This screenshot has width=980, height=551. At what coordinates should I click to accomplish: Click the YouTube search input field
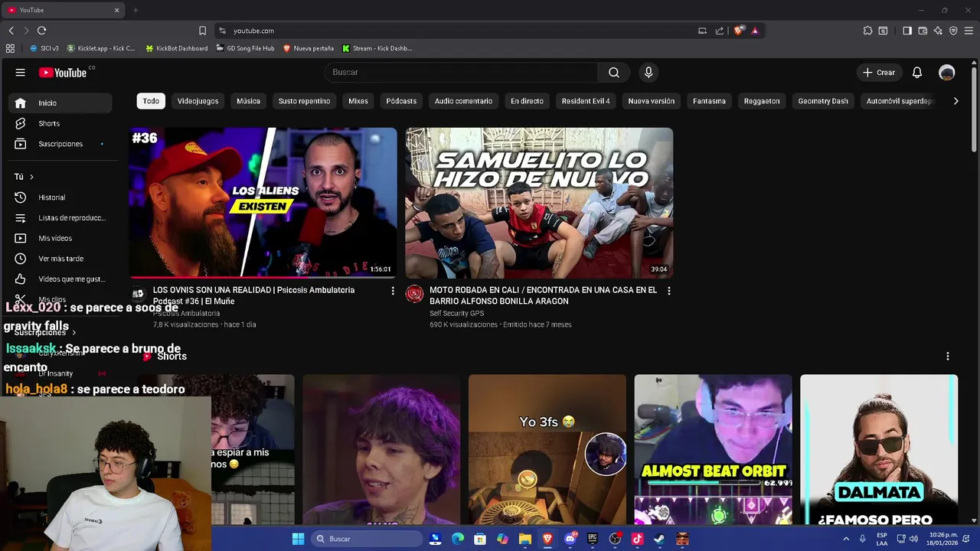461,73
